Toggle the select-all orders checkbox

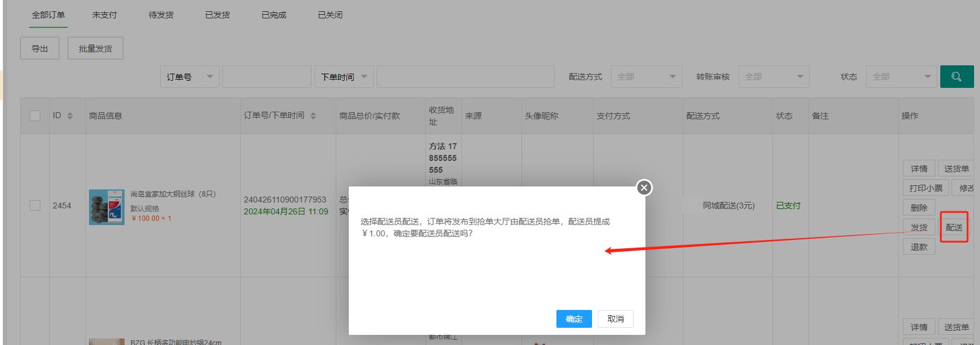(x=35, y=116)
